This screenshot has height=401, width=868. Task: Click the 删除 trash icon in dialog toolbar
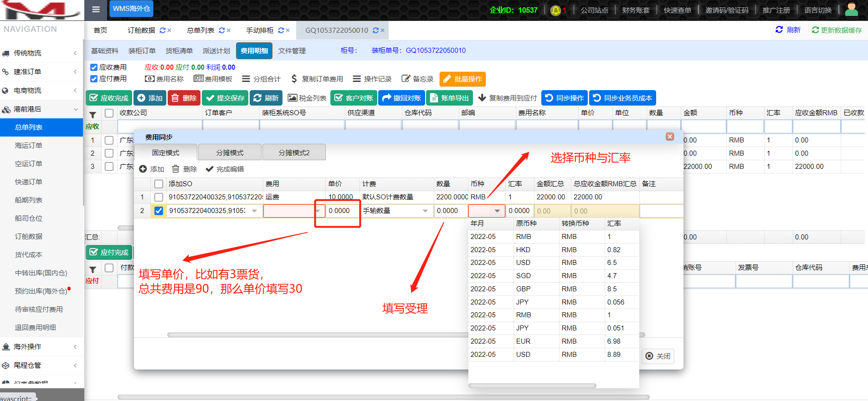176,169
